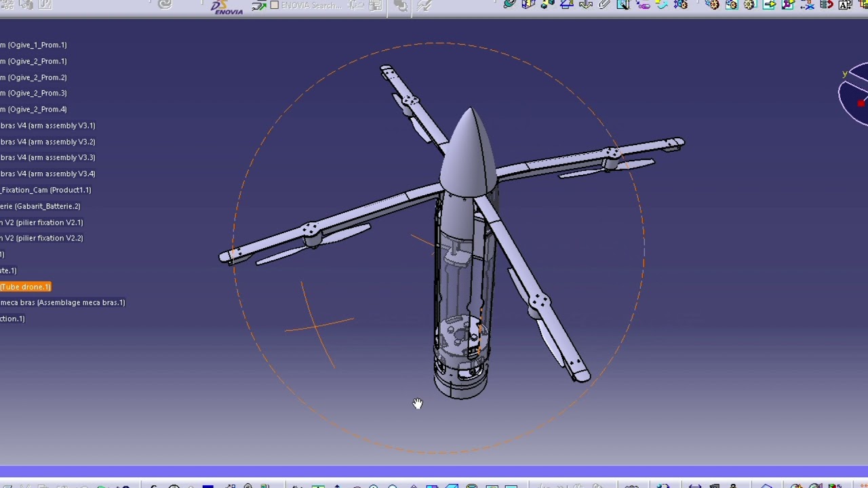This screenshot has height=488, width=868.
Task: Select the Assemblage meca bras.1 node
Action: click(64, 302)
